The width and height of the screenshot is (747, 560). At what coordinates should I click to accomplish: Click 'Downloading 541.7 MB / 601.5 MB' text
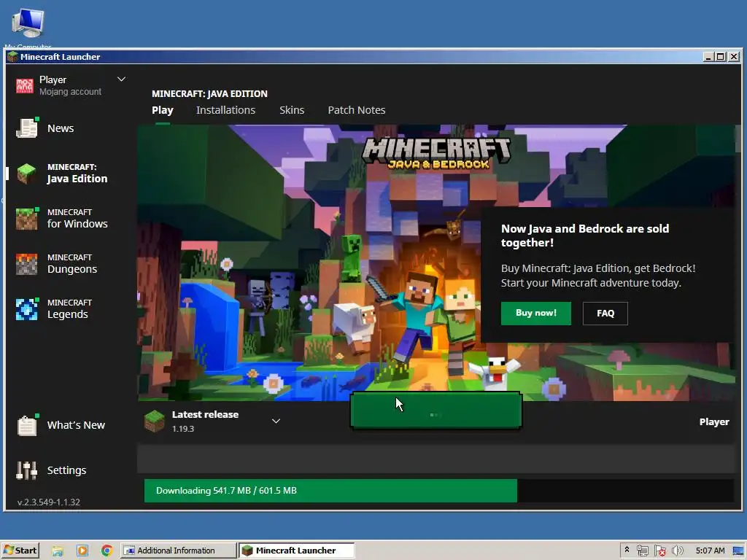[226, 491]
